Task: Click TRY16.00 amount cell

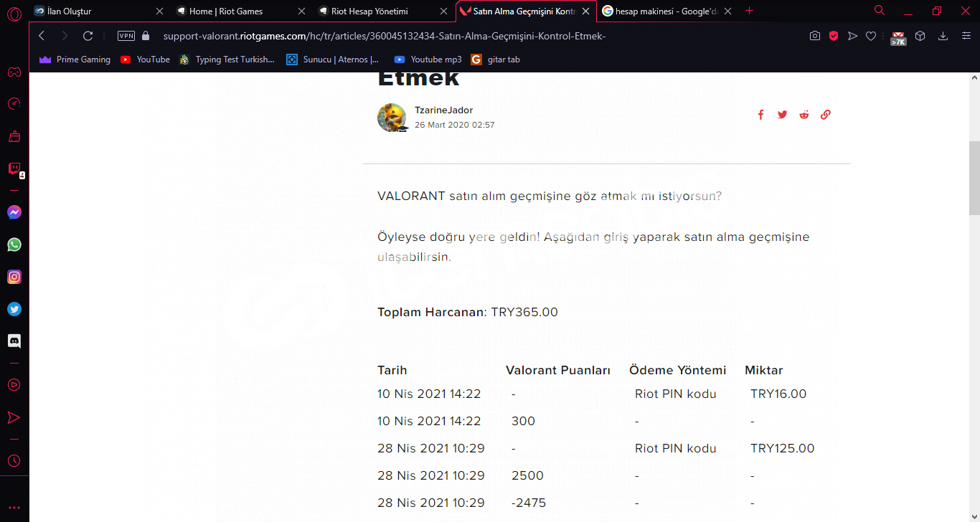Action: click(x=778, y=394)
